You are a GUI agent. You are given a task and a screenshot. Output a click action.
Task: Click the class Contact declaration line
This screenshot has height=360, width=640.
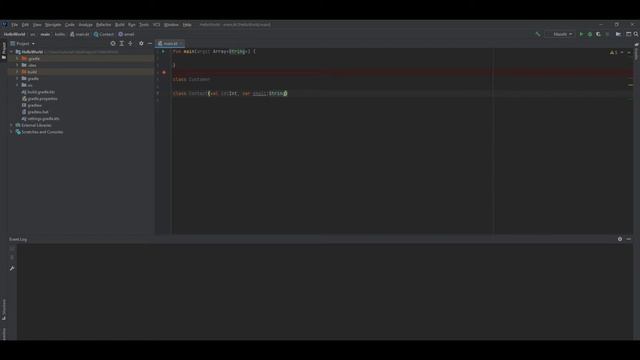tap(230, 93)
